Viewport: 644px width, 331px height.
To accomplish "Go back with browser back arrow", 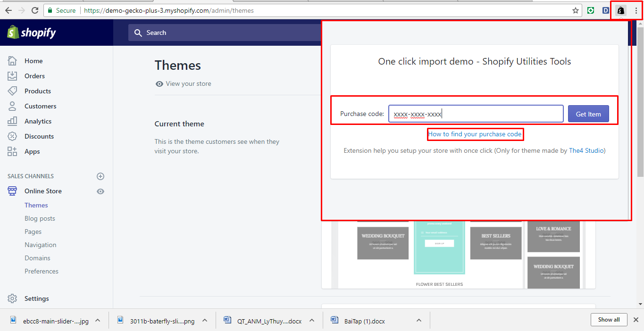I will click(8, 10).
